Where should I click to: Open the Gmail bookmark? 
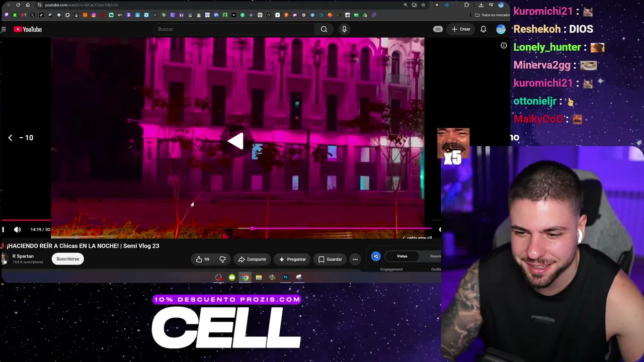pyautogui.click(x=24, y=15)
